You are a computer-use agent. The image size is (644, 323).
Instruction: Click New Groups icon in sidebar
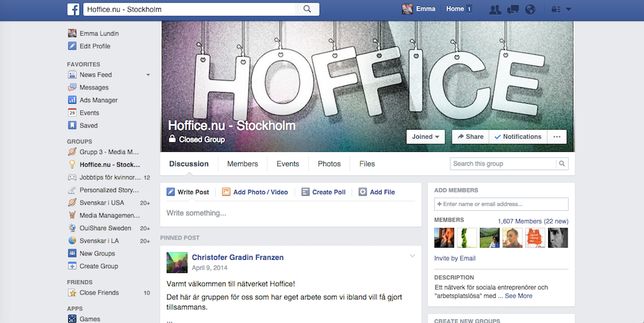[72, 254]
